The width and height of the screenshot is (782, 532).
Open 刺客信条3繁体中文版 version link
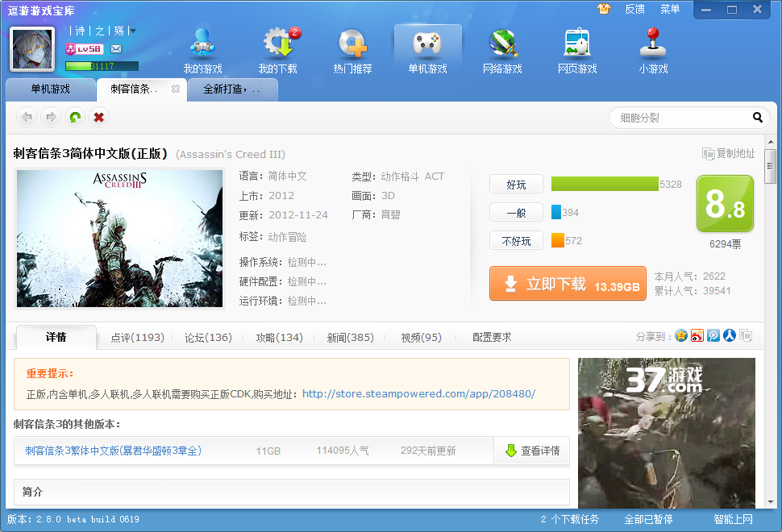click(113, 451)
